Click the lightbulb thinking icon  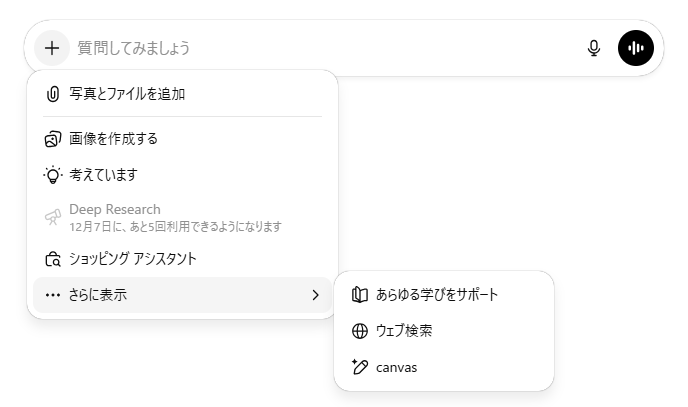[53, 175]
